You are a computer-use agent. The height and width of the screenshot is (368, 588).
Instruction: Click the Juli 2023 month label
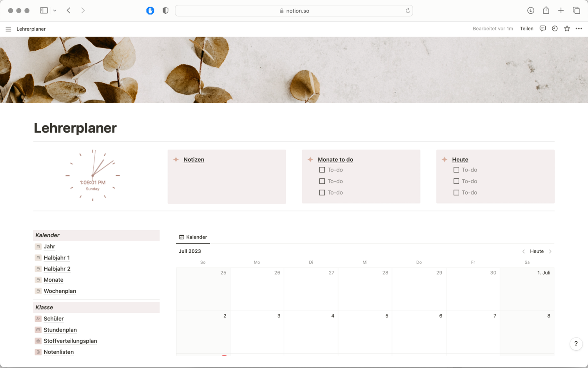pyautogui.click(x=190, y=251)
